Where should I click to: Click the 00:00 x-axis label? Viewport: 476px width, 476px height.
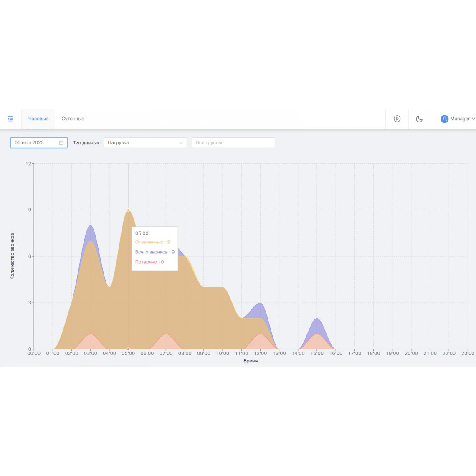(x=34, y=353)
